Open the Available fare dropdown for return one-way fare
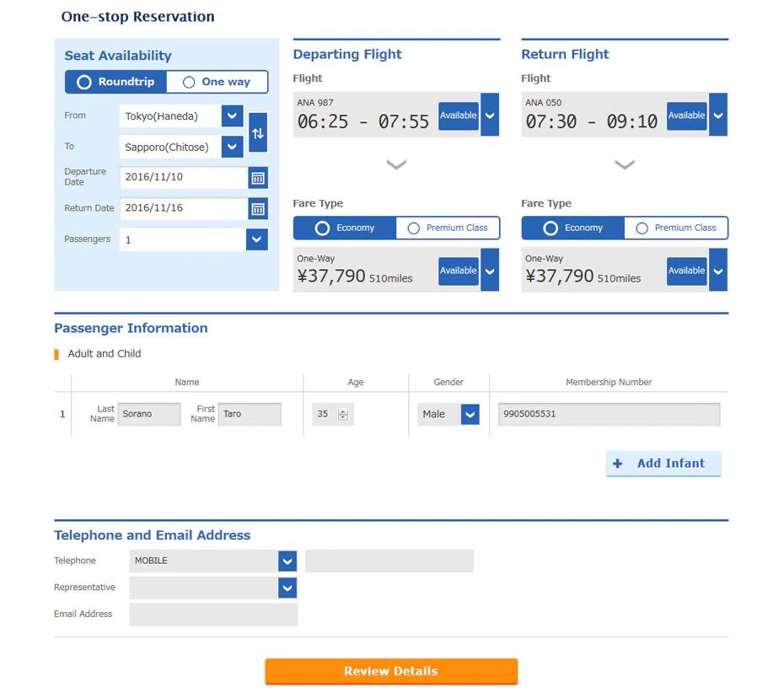 tap(717, 271)
